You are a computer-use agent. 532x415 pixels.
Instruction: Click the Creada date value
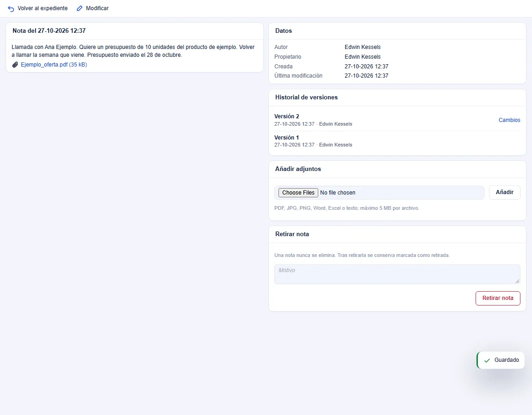click(366, 67)
